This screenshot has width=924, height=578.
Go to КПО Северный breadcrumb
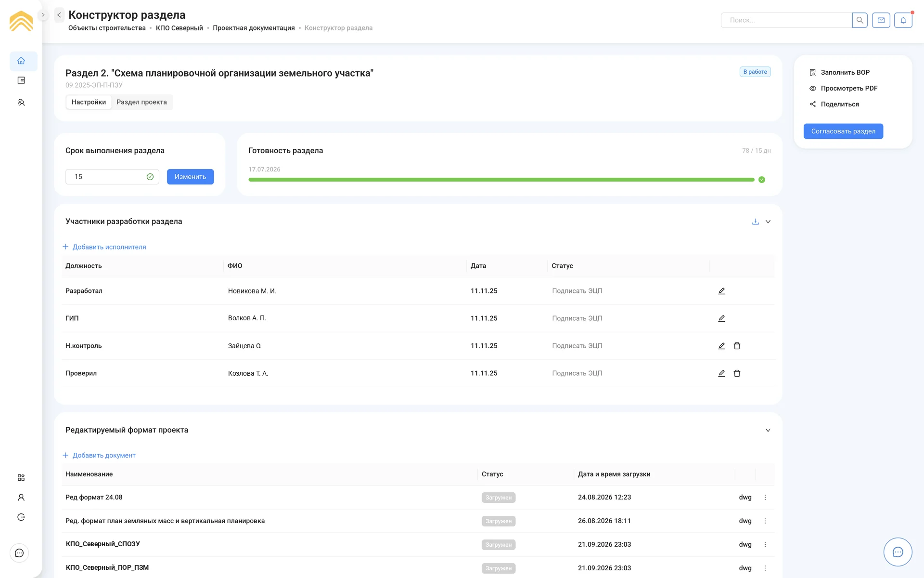click(x=180, y=28)
